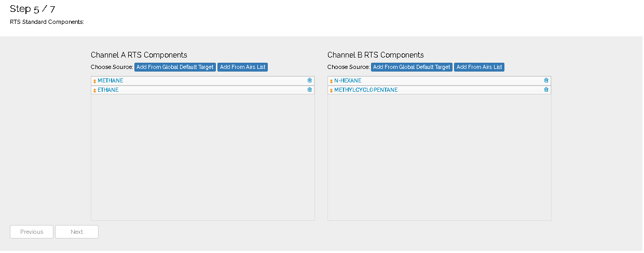
Task: Remove N-HEXANE with its trash icon
Action: coord(546,80)
